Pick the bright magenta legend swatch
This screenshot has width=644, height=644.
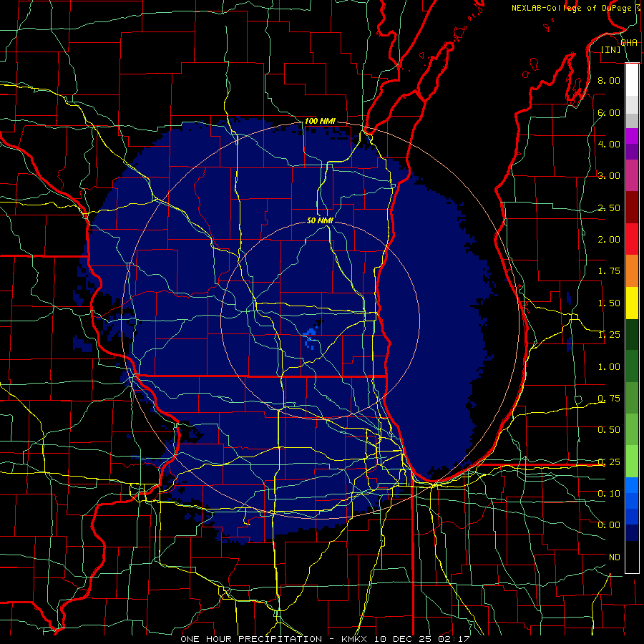click(632, 136)
